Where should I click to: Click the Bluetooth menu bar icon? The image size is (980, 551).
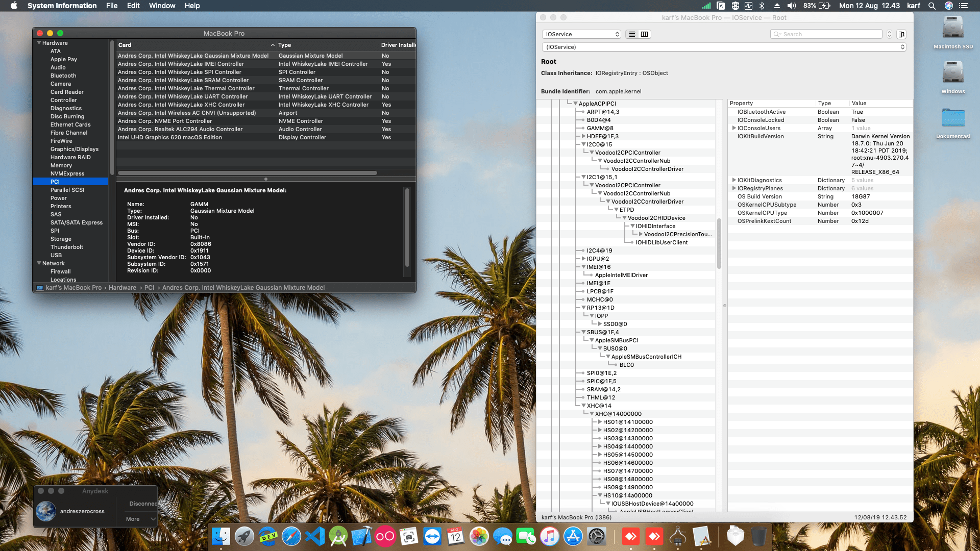(x=762, y=6)
